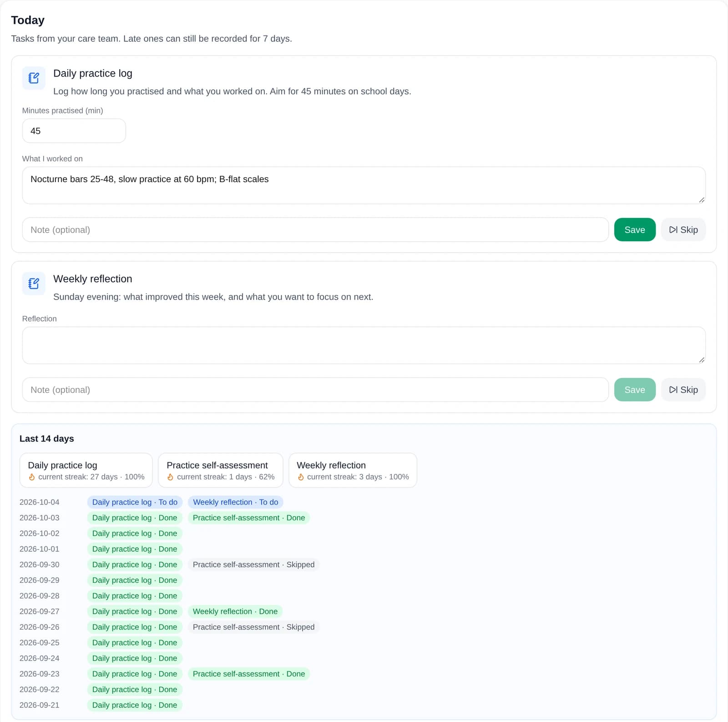Open the Weekly reflection streak card
Viewport: 728px width, 722px height.
(x=353, y=470)
